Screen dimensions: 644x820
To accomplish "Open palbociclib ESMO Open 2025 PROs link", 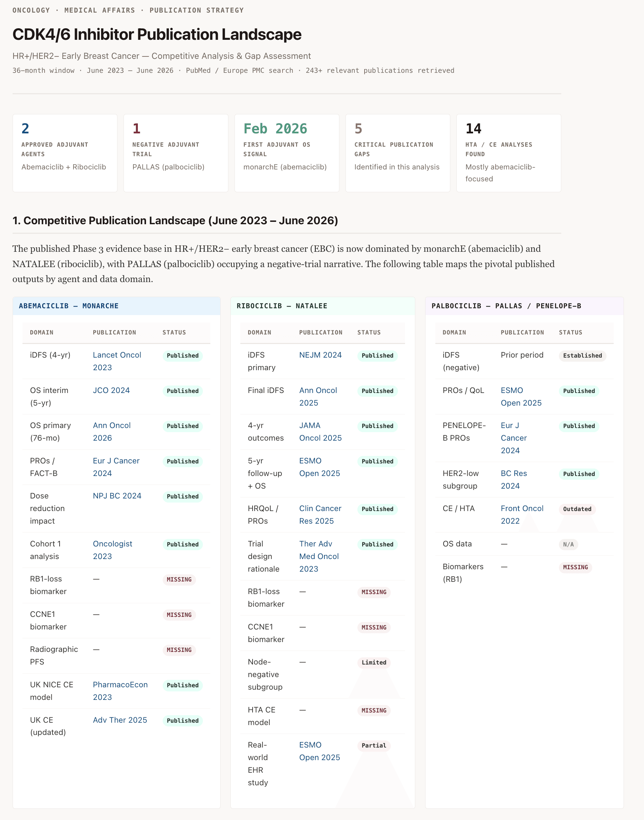I will point(521,396).
